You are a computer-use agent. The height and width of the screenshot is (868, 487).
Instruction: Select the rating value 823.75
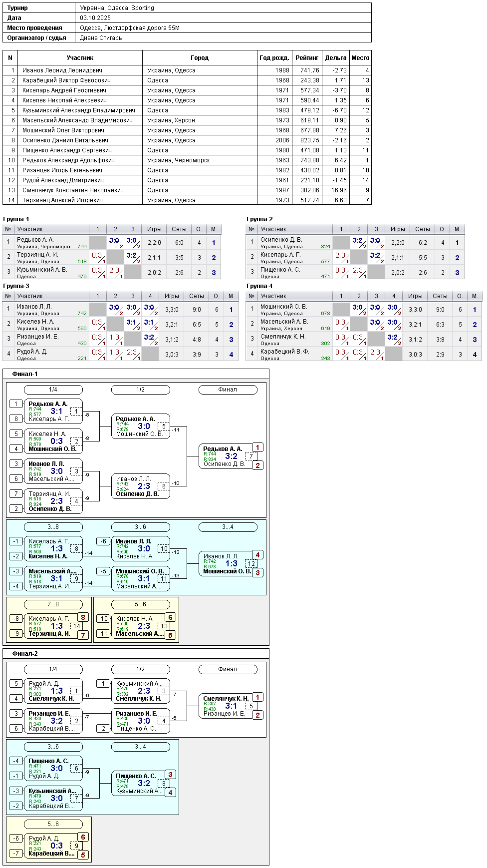point(310,140)
